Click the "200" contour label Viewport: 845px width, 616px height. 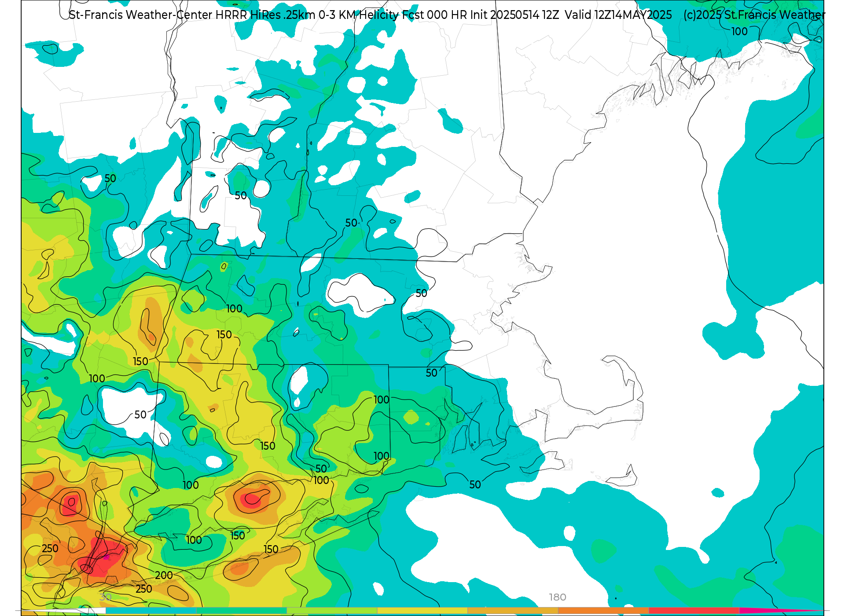pyautogui.click(x=164, y=575)
